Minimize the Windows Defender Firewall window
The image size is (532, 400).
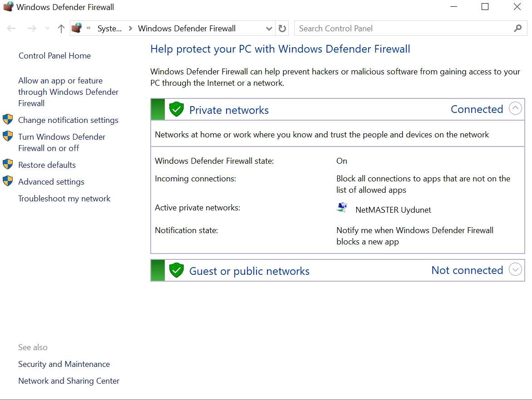coord(453,7)
